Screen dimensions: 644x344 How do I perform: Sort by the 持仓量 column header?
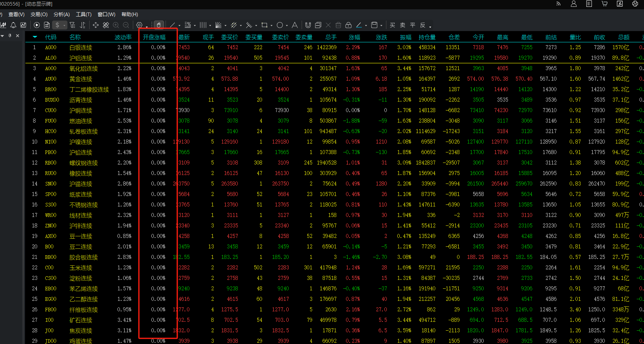click(427, 37)
